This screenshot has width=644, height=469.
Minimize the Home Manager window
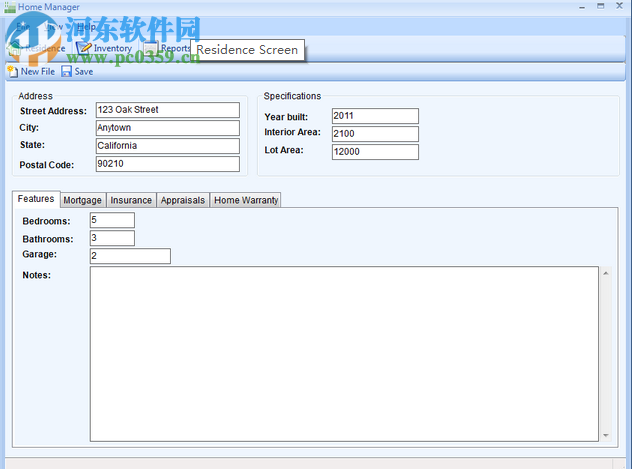[x=582, y=7]
